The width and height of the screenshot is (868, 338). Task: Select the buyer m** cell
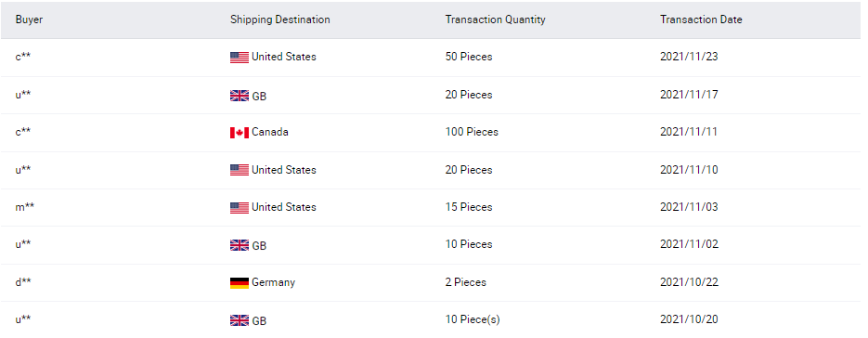click(25, 207)
